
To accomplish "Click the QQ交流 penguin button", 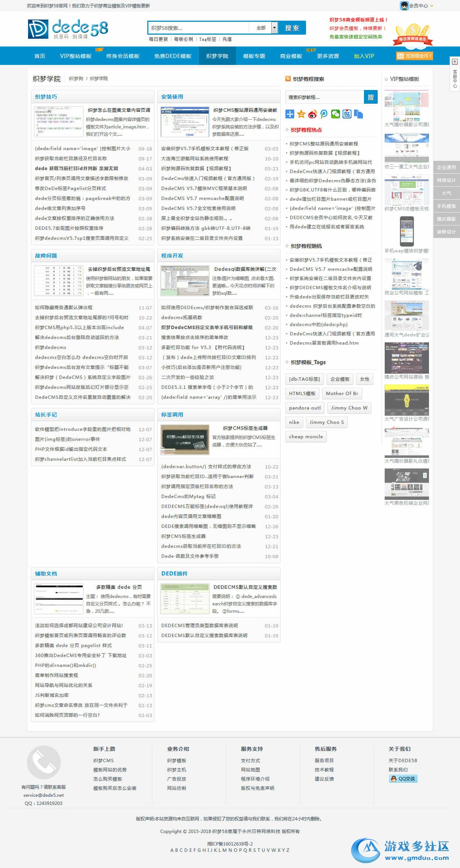I will (x=403, y=779).
